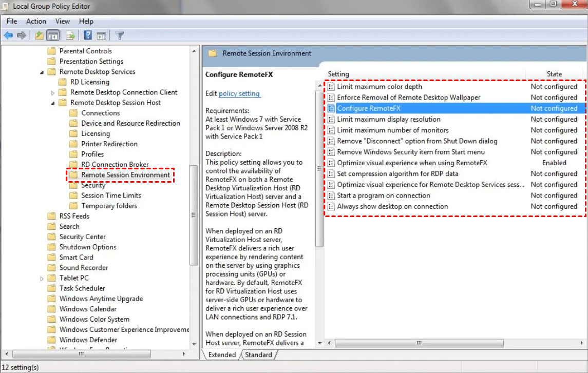Open the Action menu
This screenshot has width=588, height=373.
click(x=36, y=21)
